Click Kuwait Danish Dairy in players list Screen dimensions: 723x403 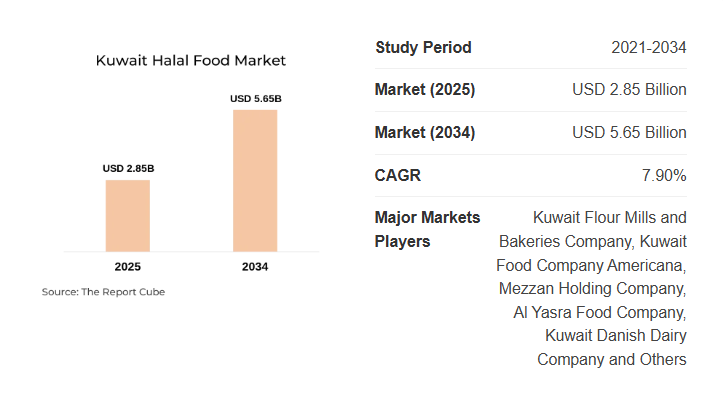click(616, 335)
